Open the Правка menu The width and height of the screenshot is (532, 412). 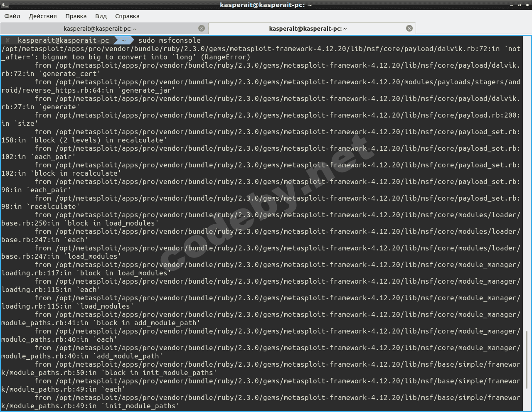tap(76, 16)
